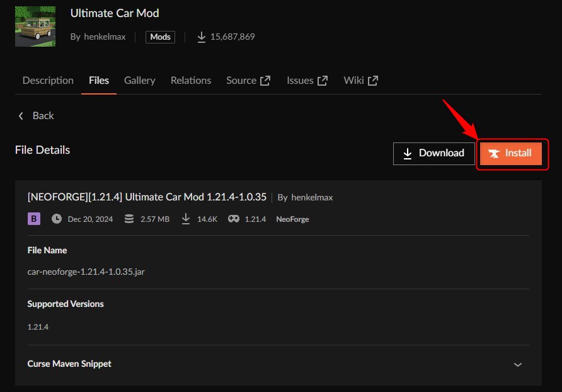Viewport: 562px width, 392px height.
Task: Visit author henkelmax profile near the title
Action: tap(105, 37)
